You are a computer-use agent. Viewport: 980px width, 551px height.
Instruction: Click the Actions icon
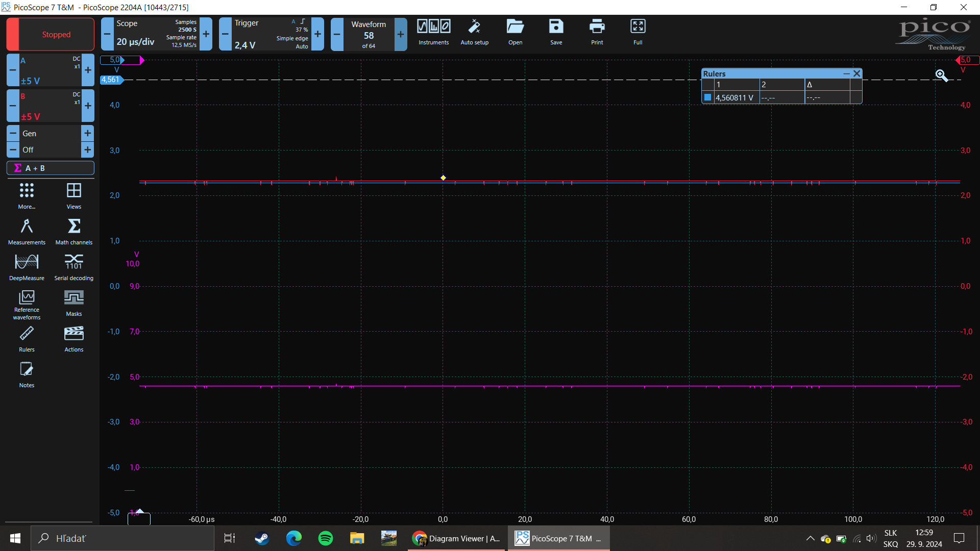pos(74,338)
